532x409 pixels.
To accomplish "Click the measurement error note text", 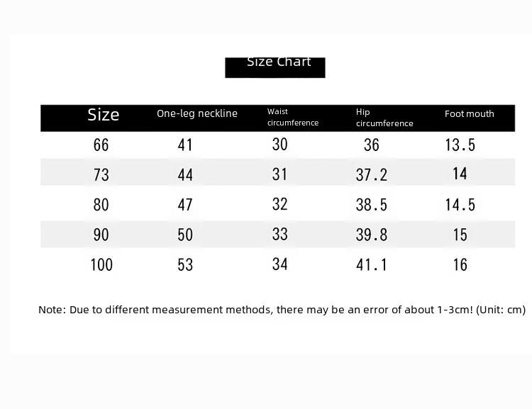I will [282, 310].
